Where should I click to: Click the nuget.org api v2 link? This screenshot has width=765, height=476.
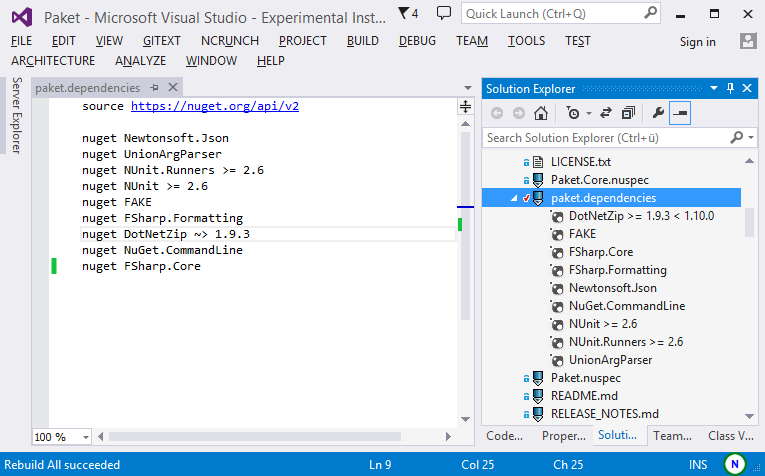pyautogui.click(x=215, y=105)
